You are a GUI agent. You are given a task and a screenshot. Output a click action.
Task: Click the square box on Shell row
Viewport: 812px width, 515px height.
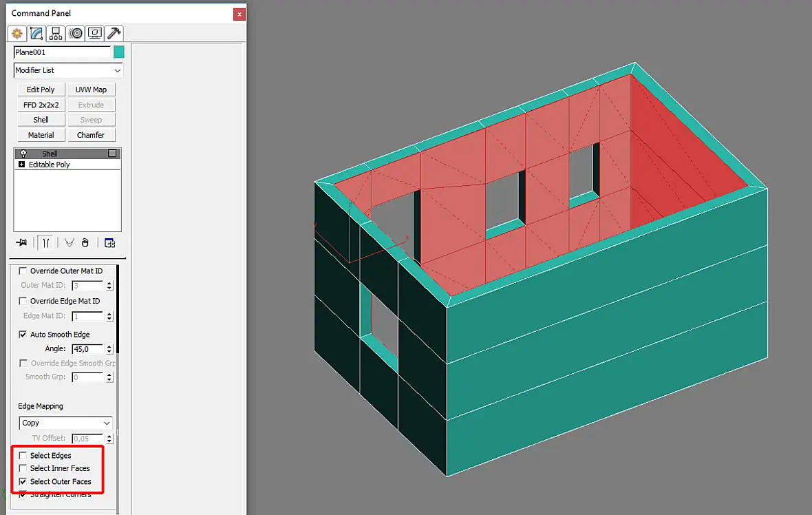click(112, 154)
